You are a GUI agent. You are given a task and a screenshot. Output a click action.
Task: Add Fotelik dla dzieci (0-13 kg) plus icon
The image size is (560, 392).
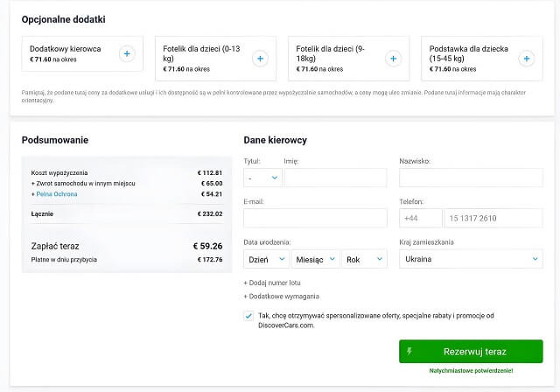tap(259, 59)
